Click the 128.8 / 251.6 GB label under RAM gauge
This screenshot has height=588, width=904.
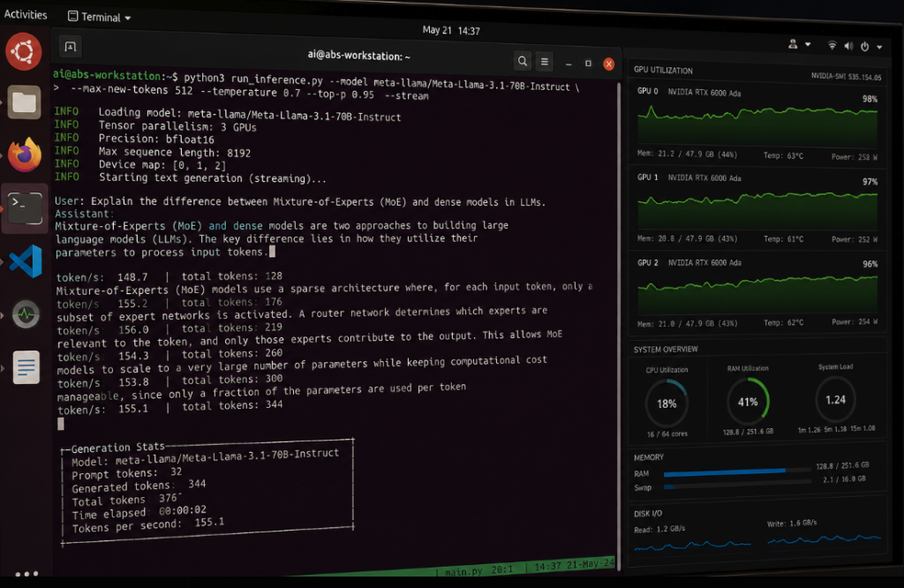[x=748, y=432]
